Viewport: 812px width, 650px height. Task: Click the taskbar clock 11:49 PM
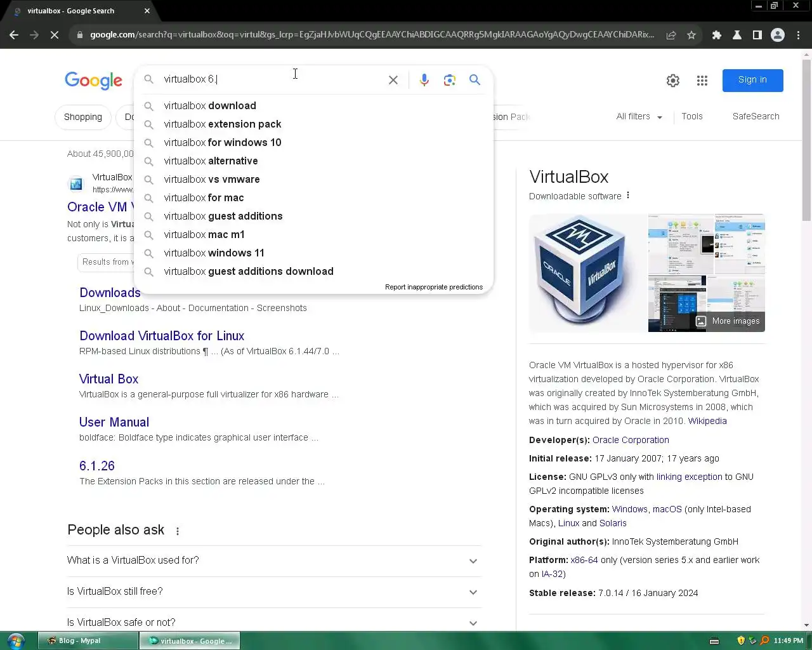(x=789, y=641)
